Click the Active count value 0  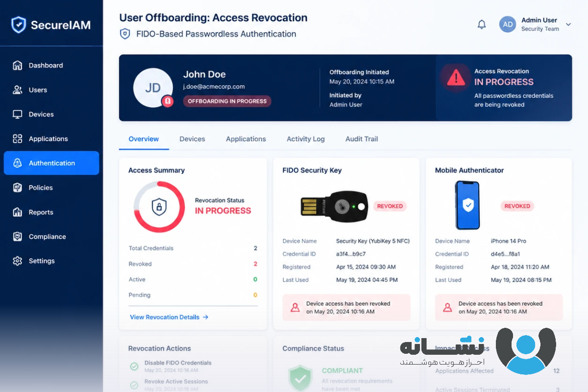pos(255,279)
